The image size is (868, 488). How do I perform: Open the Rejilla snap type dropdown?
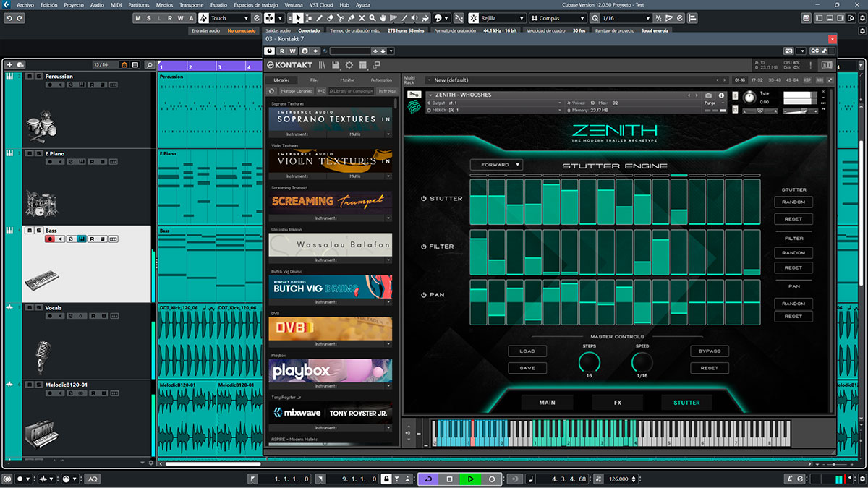coord(502,18)
